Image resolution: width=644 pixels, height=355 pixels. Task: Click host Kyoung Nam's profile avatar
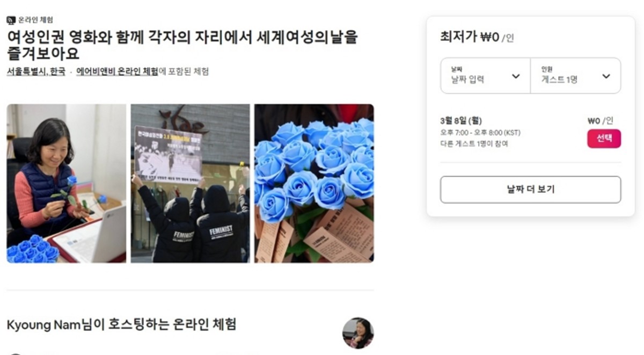coord(358,333)
